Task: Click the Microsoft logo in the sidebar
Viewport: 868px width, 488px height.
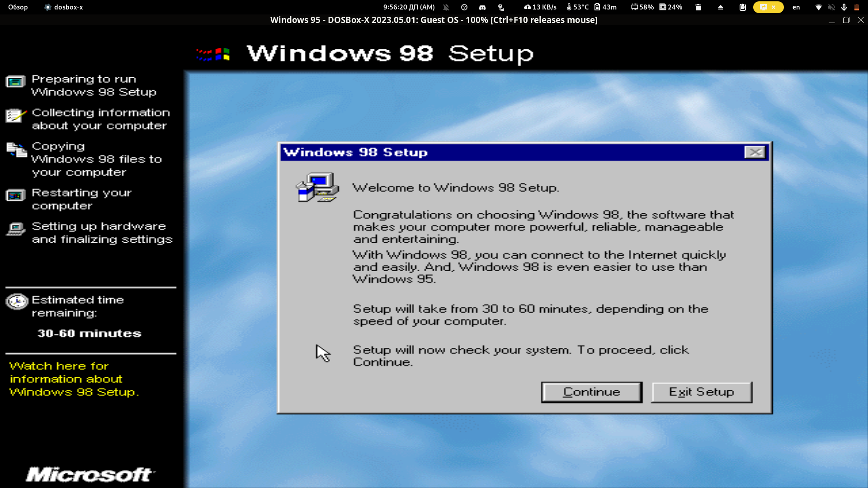Action: pos(90,474)
